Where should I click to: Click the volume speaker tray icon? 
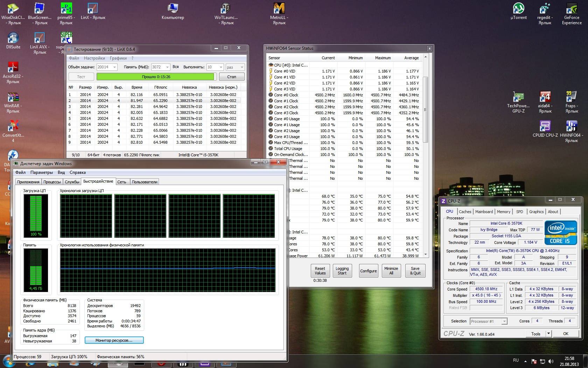tap(551, 361)
